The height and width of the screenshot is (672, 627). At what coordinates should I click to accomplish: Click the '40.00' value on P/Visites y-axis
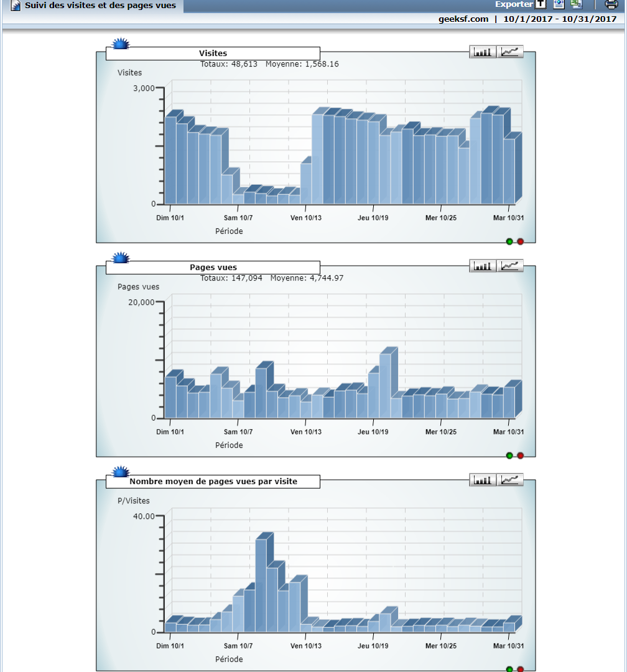[x=144, y=516]
